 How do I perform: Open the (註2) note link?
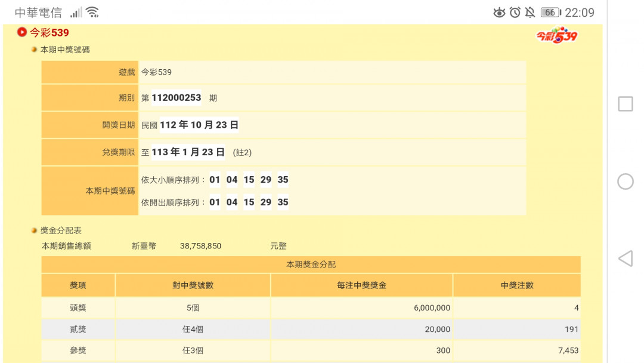(242, 152)
